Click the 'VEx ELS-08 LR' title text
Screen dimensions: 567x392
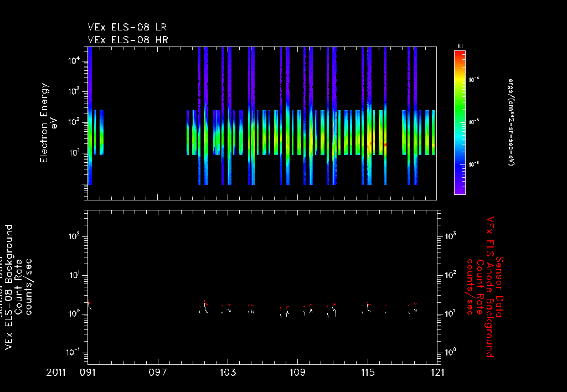tap(127, 27)
